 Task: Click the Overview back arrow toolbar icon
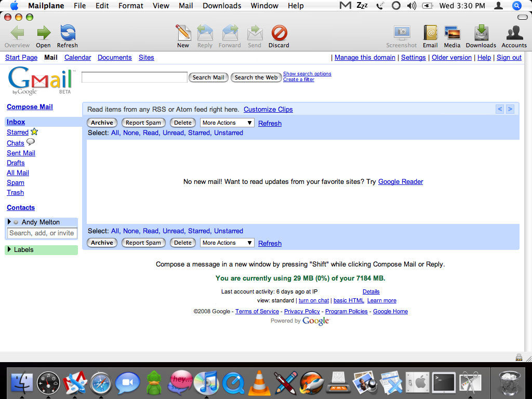pos(17,33)
